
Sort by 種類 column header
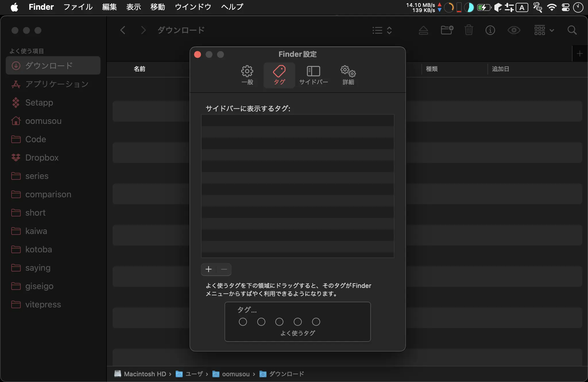coord(432,69)
